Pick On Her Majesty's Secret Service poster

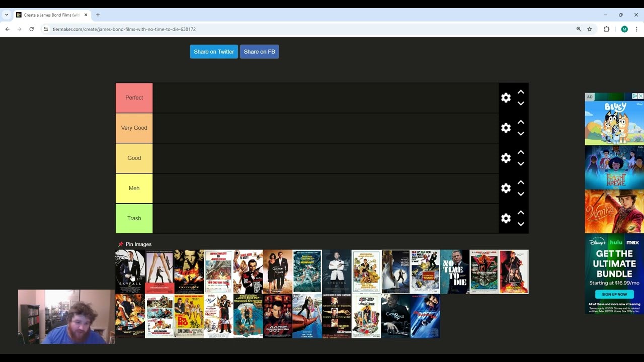pos(425,271)
